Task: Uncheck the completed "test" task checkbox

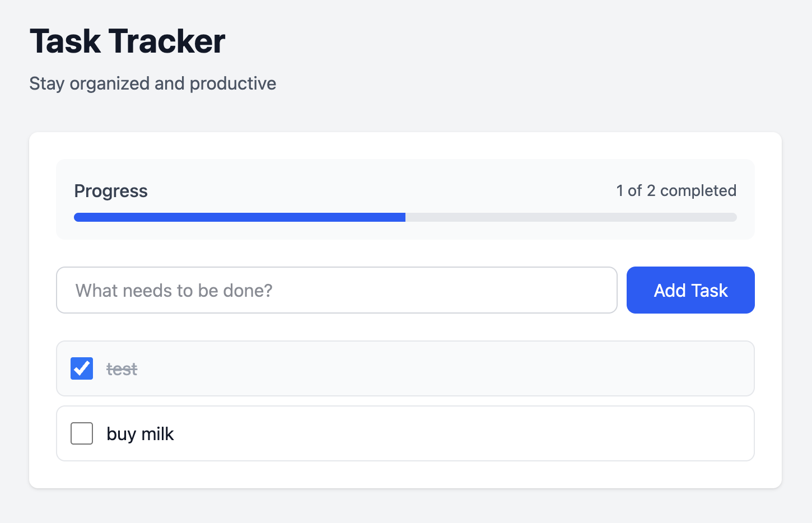Action: 82,368
